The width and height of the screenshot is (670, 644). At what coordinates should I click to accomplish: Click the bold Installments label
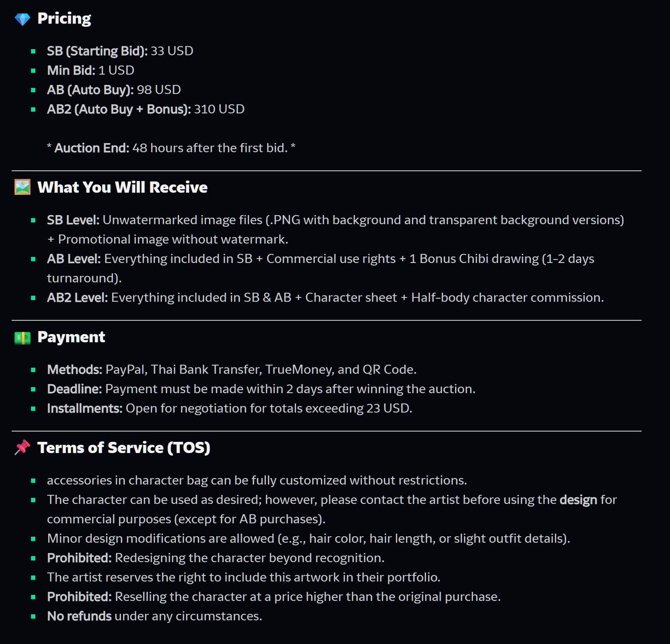point(84,408)
